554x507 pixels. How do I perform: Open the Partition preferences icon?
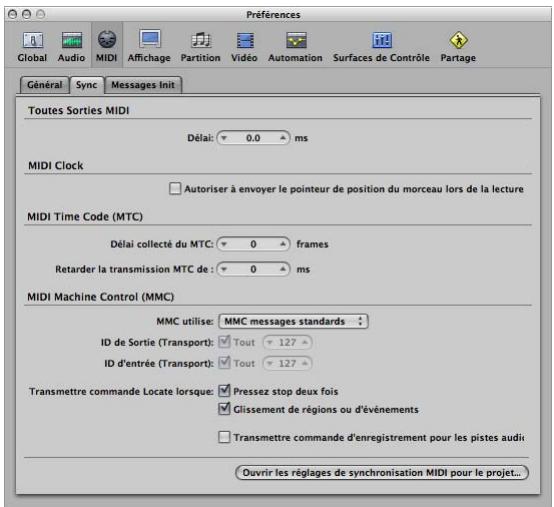(200, 46)
